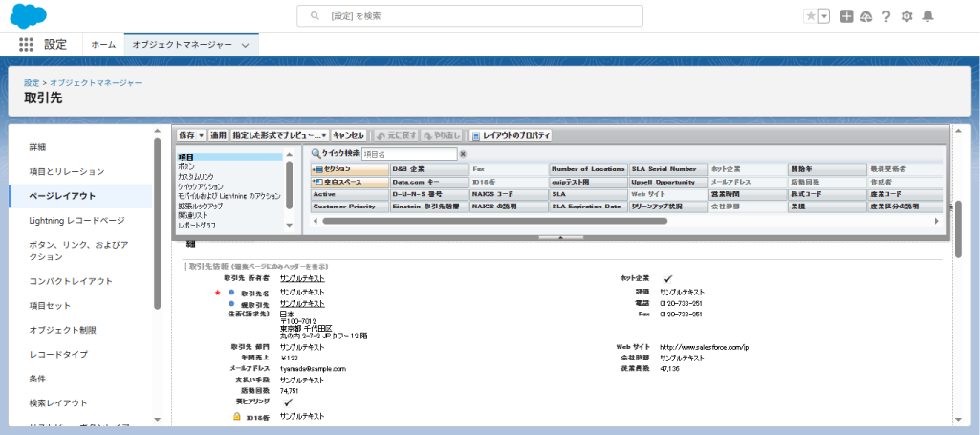Click the Customer Priority palette field
The height and width of the screenshot is (435, 980).
point(349,207)
